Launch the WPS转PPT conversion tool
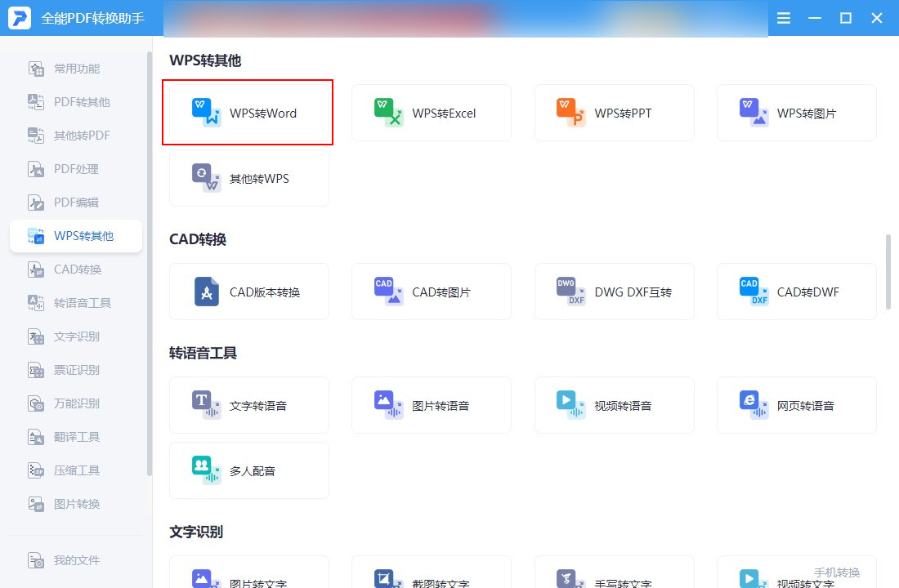This screenshot has width=899, height=588. click(x=614, y=113)
